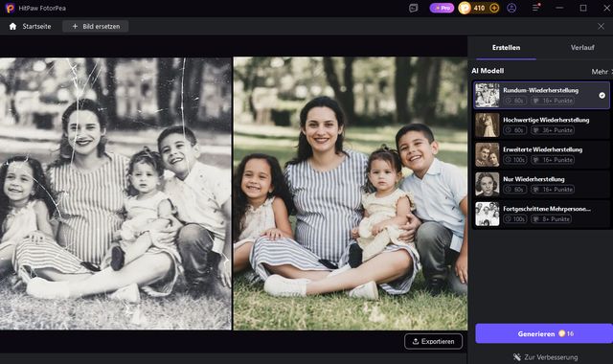Expand Mehr AI models list

click(602, 72)
